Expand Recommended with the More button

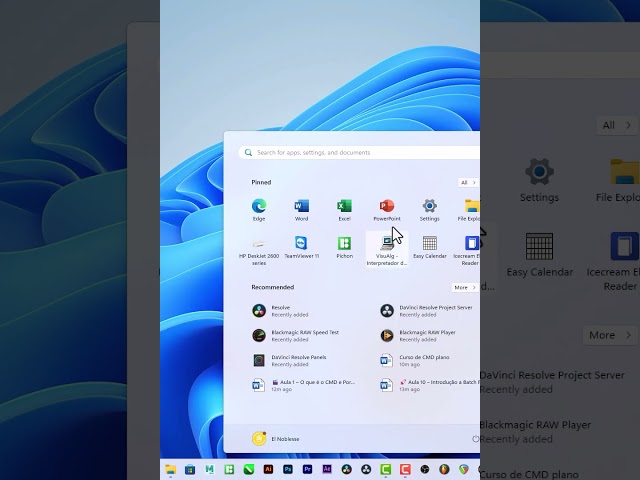click(464, 287)
